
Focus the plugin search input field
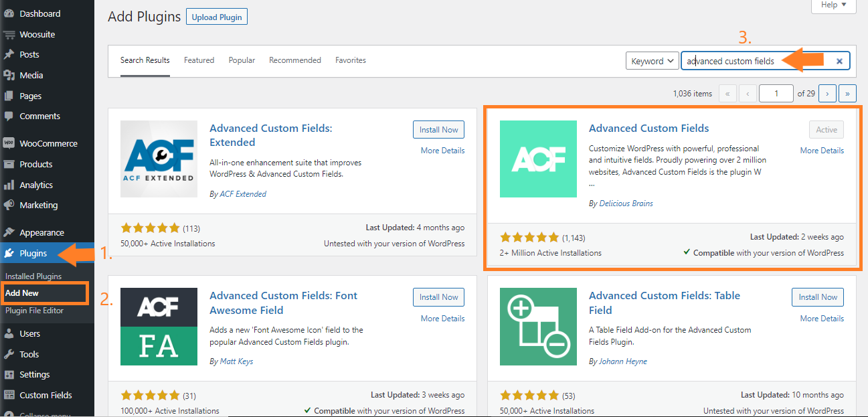coord(766,61)
